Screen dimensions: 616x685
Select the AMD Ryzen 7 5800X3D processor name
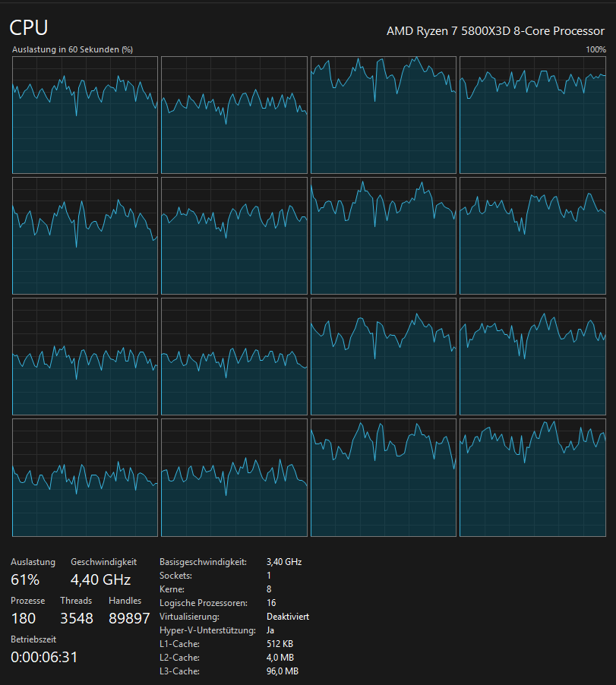coord(494,31)
